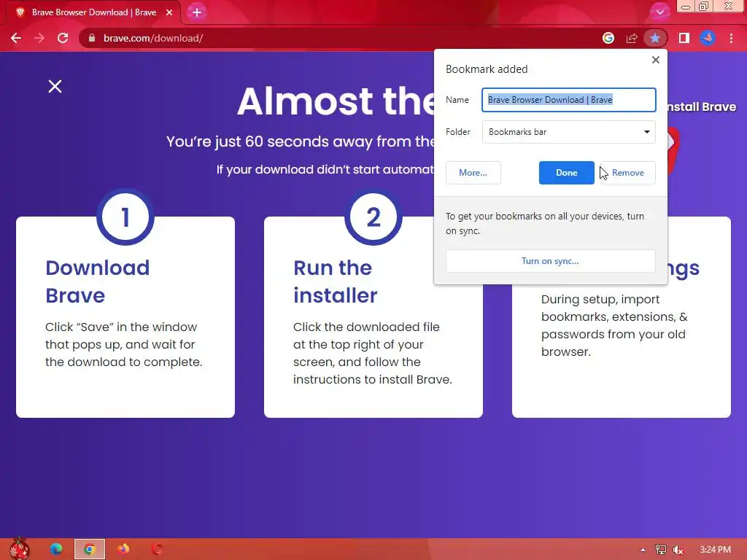Open the Start button on taskbar
The image size is (747, 560).
[20, 549]
